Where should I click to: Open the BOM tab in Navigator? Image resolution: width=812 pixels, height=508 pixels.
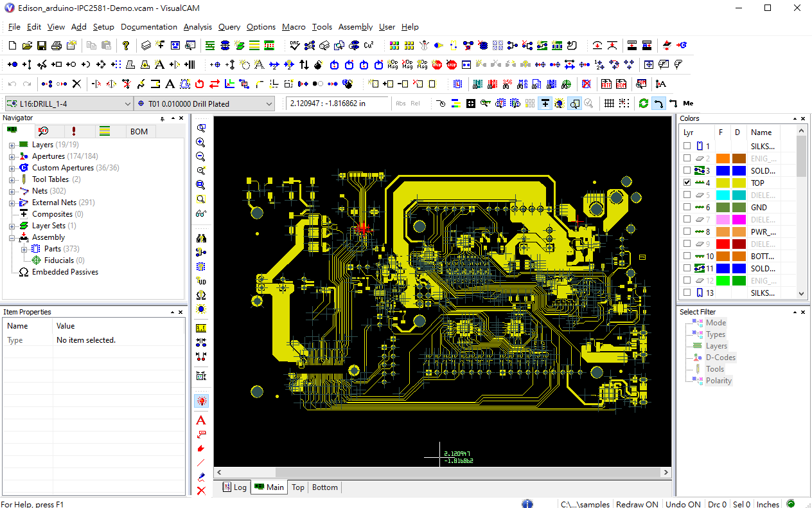coord(139,131)
